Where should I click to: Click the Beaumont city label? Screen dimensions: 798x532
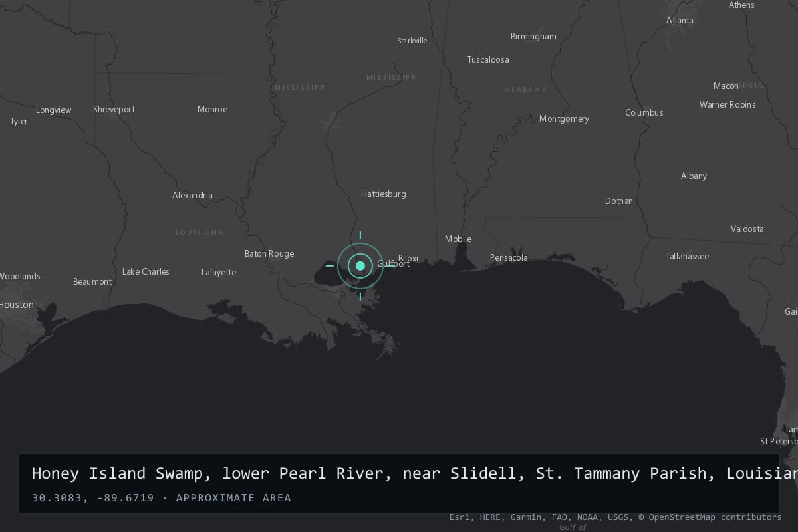click(92, 281)
